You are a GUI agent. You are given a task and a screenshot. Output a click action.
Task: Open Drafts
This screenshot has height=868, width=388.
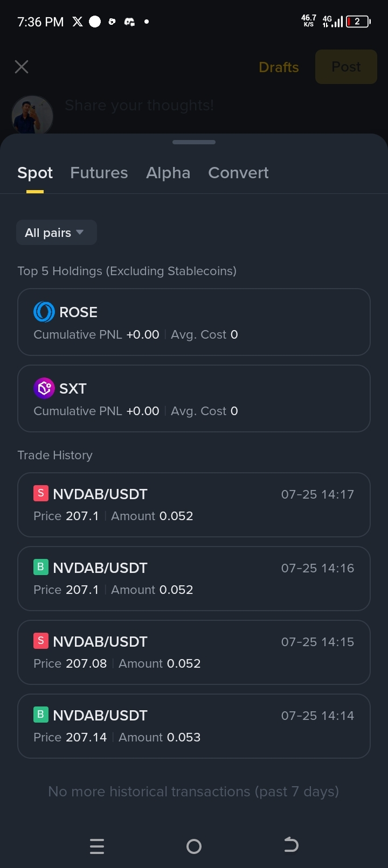(x=279, y=67)
